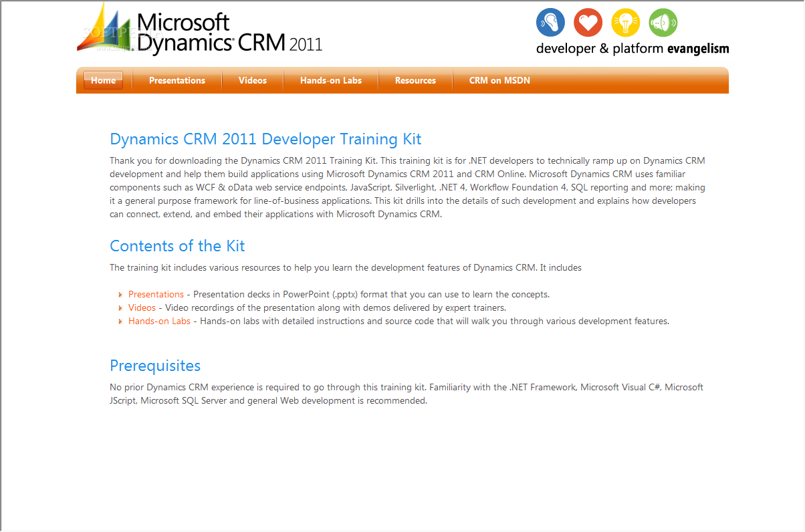The image size is (805, 532).
Task: Click the arrow bullet beside Hands-on Labs link
Action: click(120, 321)
